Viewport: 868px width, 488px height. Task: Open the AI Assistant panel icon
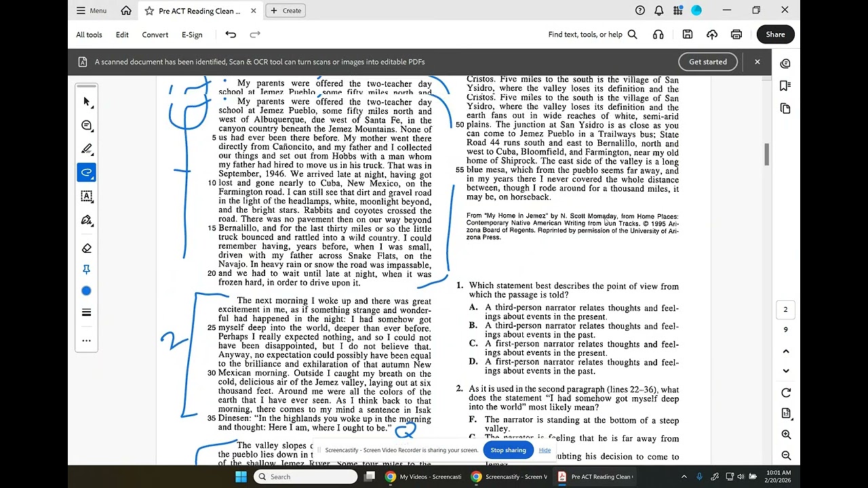click(785, 64)
